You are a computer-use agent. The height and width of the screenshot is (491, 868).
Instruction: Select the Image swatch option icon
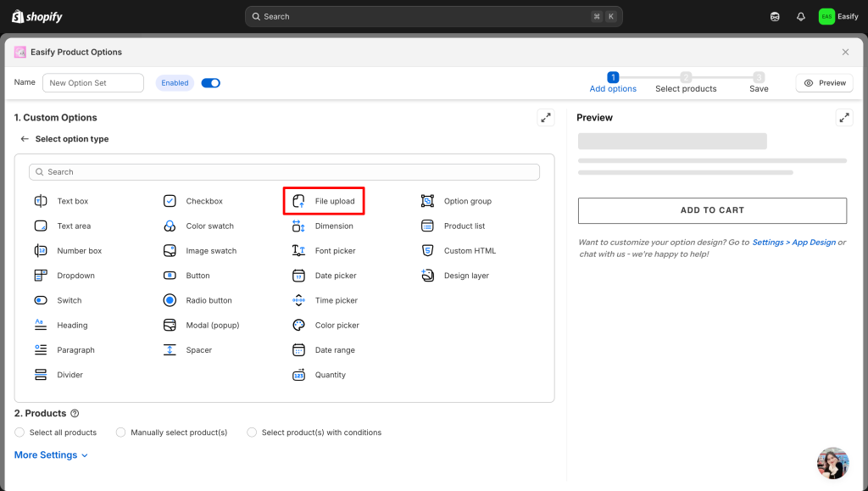click(x=170, y=251)
